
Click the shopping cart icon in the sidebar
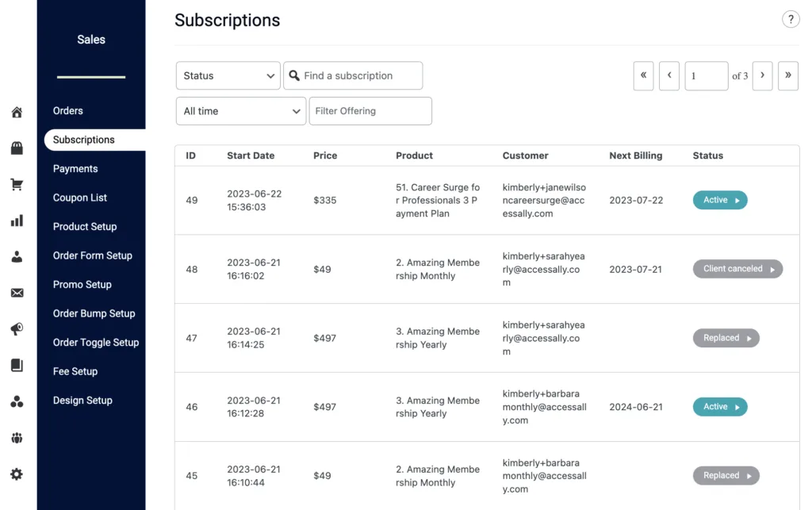pos(17,184)
